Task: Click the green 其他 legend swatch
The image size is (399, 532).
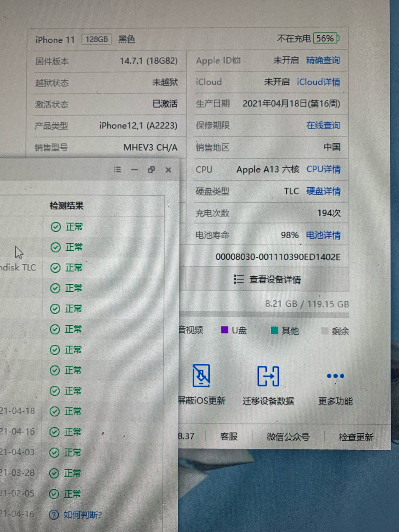Action: 274,330
